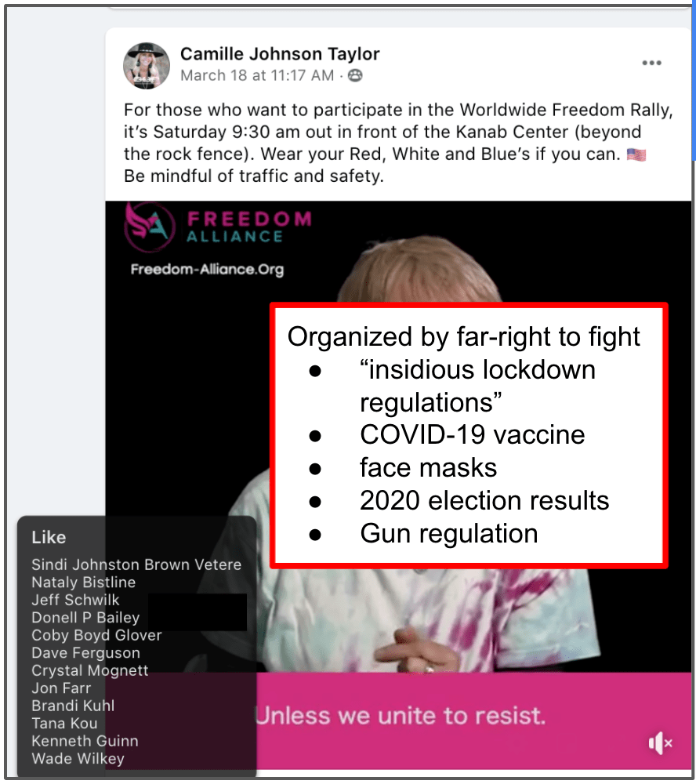The width and height of the screenshot is (696, 784).
Task: Click the American flag emoji
Action: pyautogui.click(x=636, y=154)
